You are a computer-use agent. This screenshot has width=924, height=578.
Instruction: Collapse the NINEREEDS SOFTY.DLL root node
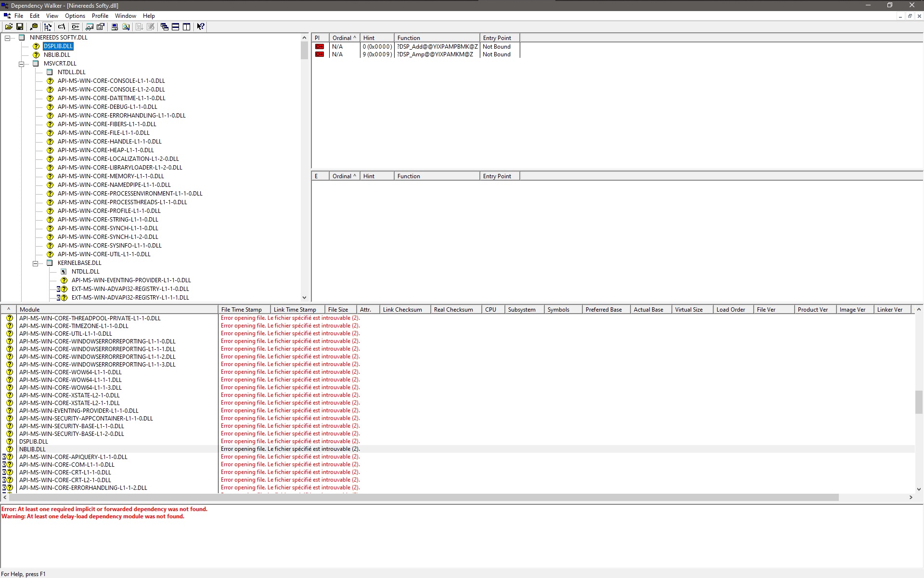click(x=7, y=38)
